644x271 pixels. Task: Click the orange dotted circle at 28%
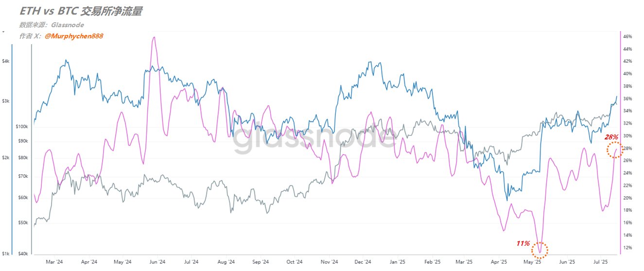[x=614, y=151]
